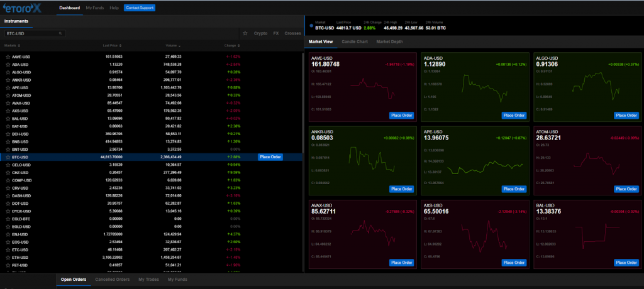Show the My Trades tab

pyautogui.click(x=148, y=280)
